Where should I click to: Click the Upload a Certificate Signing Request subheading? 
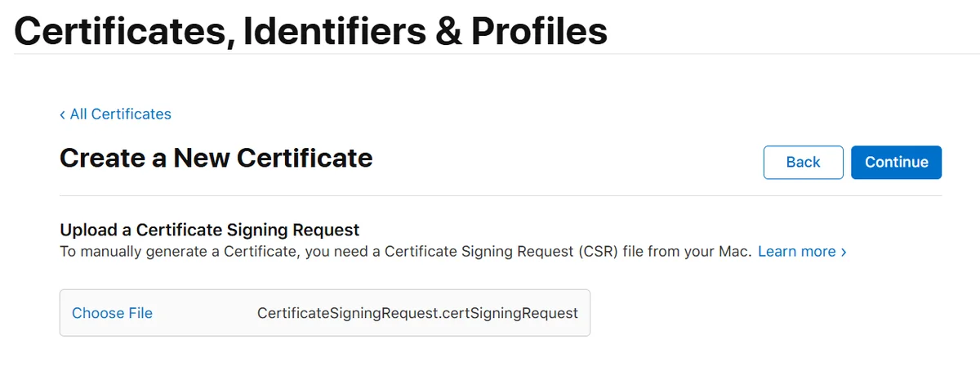click(210, 230)
